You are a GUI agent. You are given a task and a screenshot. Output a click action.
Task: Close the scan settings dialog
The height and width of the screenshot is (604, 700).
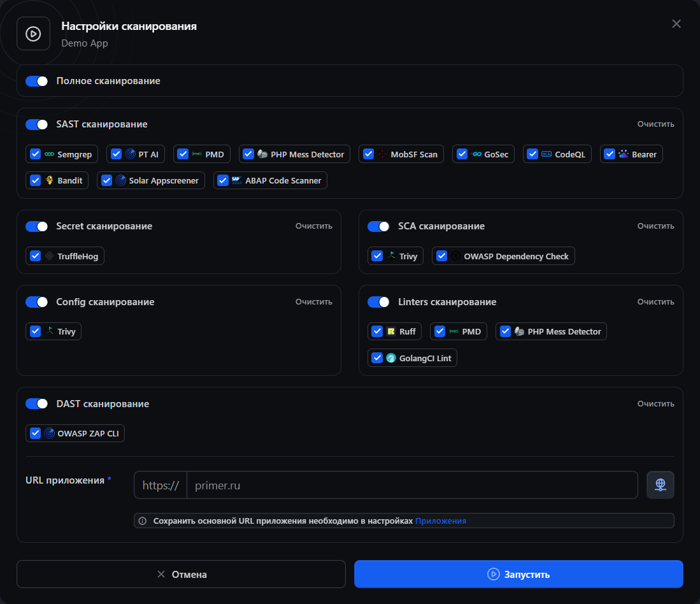point(676,24)
